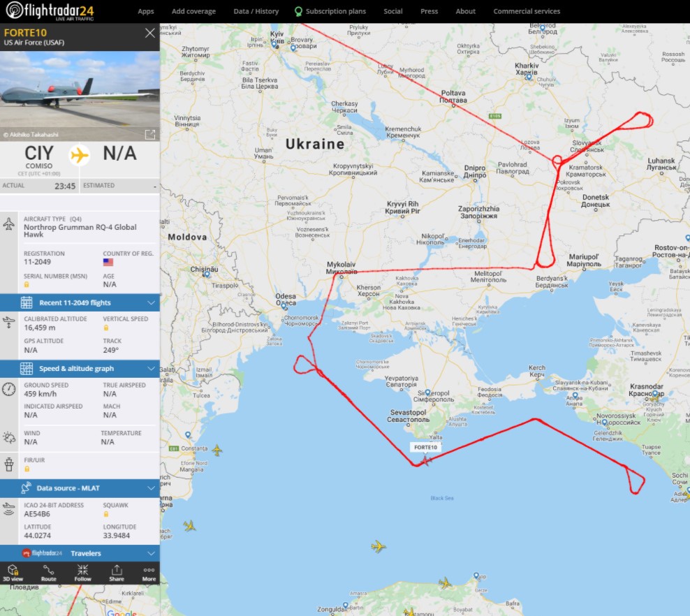This screenshot has height=616, width=690.
Task: Click the ground speed 459 km/h value
Action: pyautogui.click(x=40, y=394)
